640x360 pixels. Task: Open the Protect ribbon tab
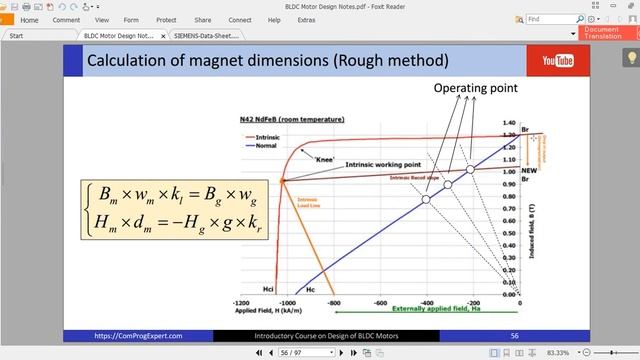(166, 20)
